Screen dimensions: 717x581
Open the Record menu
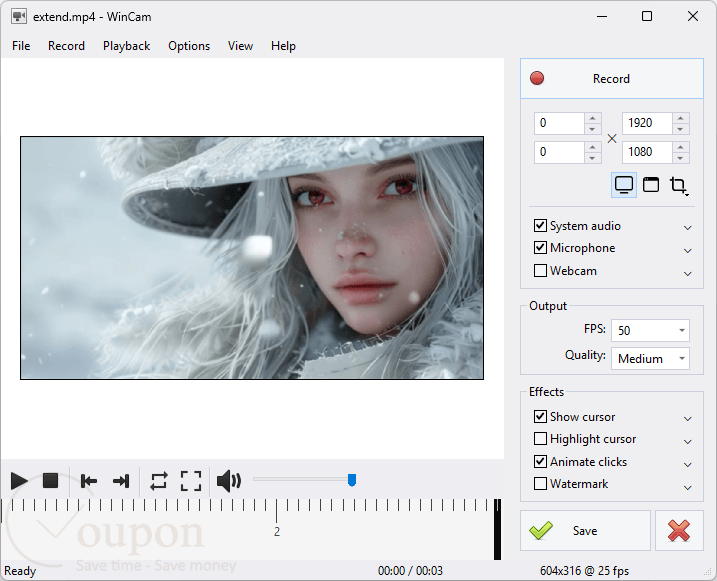coord(66,46)
